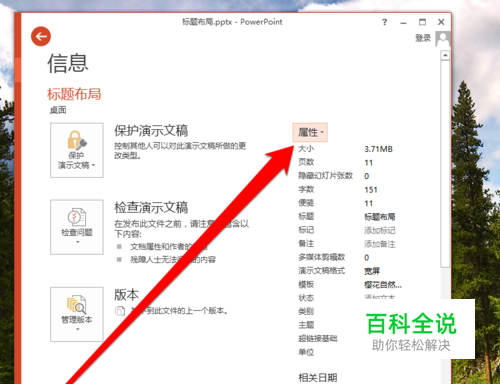Click the 多媒体剪辑数 label
Viewport: 500px width, 384px height.
pos(321,257)
